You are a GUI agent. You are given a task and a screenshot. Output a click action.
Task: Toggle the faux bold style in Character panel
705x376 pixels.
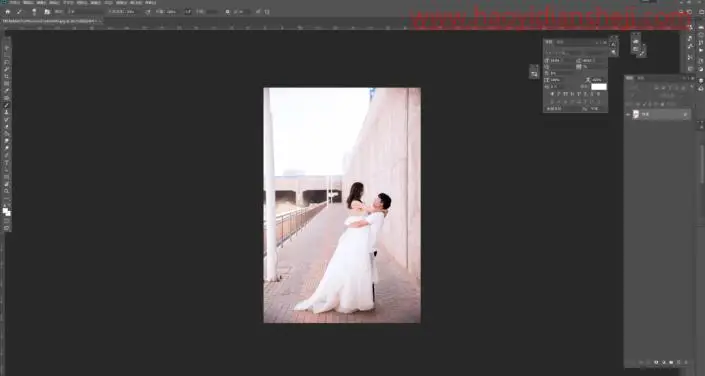coord(552,94)
